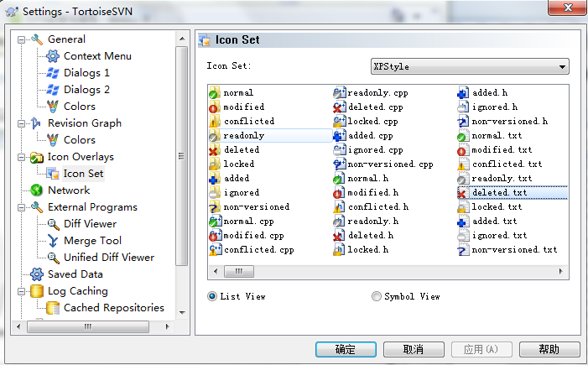Viewport: 588px width, 365px height.
Task: Click the Saved Data gear icon
Action: [37, 274]
